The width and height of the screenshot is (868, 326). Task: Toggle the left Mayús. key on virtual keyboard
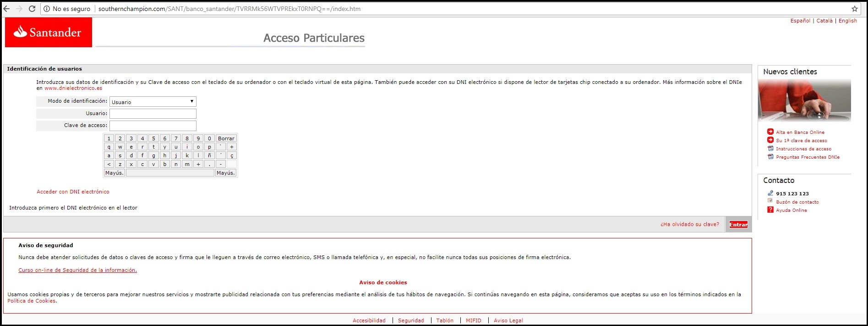pos(114,173)
